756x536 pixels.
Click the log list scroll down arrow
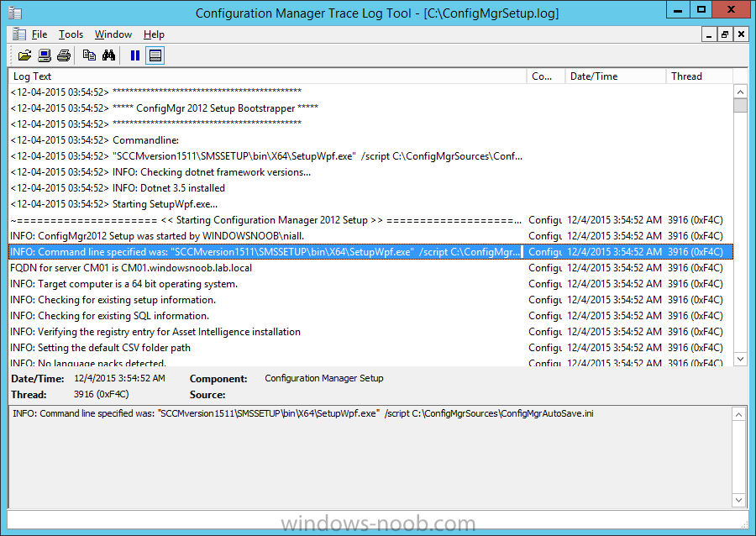pos(740,359)
